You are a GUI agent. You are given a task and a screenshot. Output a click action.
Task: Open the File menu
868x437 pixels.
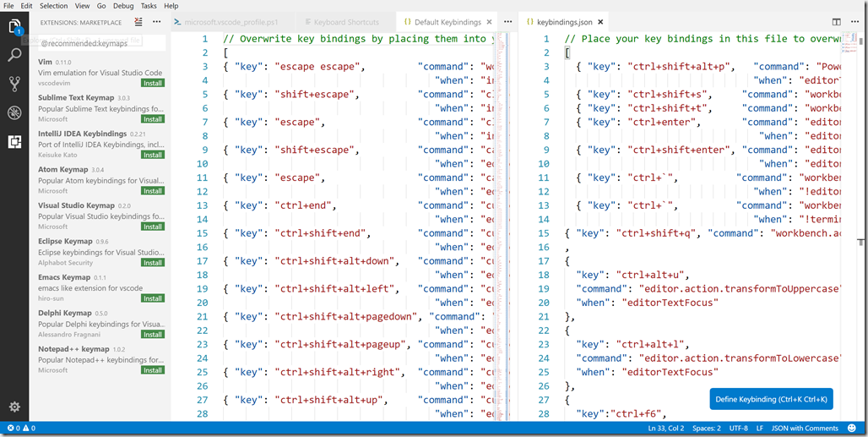[8, 6]
